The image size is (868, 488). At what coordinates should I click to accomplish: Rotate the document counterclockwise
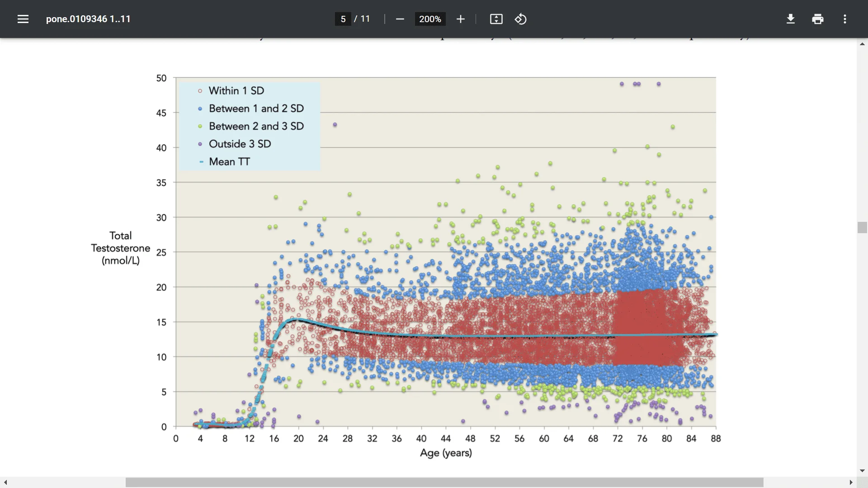click(x=520, y=19)
